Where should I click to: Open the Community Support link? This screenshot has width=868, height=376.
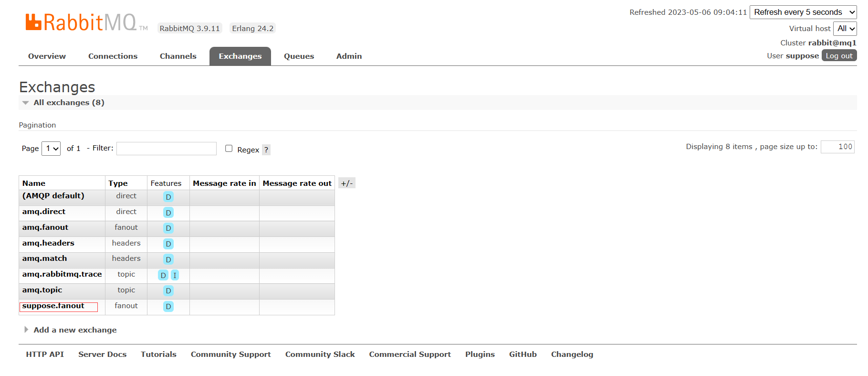click(x=231, y=355)
